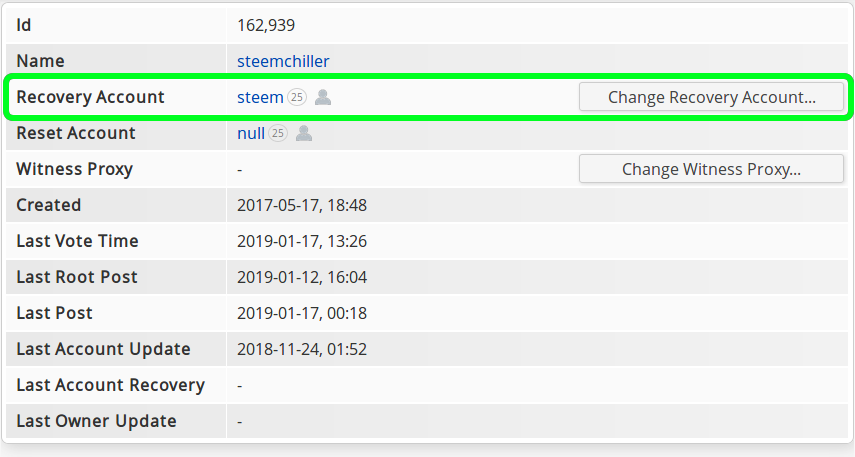
Task: Click the 25 reputation badge beside null
Action: coord(278,133)
